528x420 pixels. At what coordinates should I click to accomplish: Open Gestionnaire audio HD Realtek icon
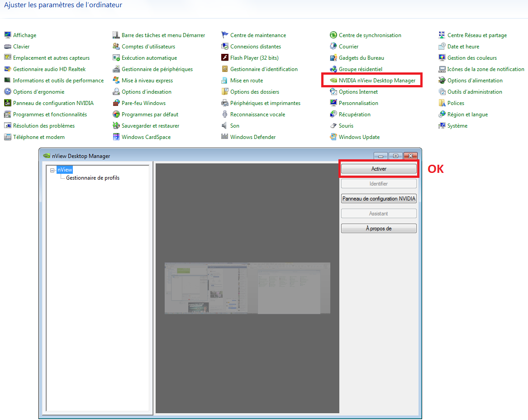point(7,69)
